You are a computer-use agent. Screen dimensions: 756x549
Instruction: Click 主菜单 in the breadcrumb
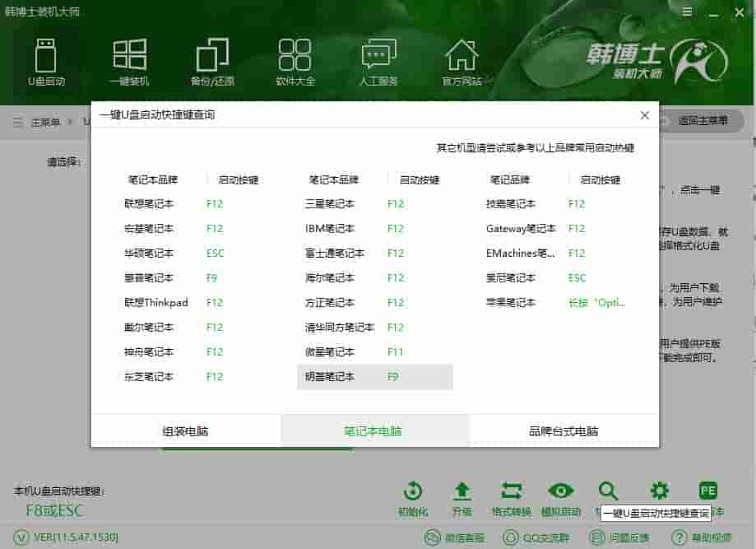pyautogui.click(x=45, y=122)
